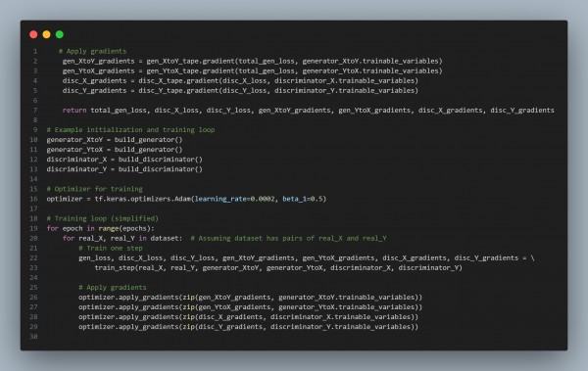Click first zip keyword on line 26
Screen dimensions: 588x371
pyautogui.click(x=188, y=298)
